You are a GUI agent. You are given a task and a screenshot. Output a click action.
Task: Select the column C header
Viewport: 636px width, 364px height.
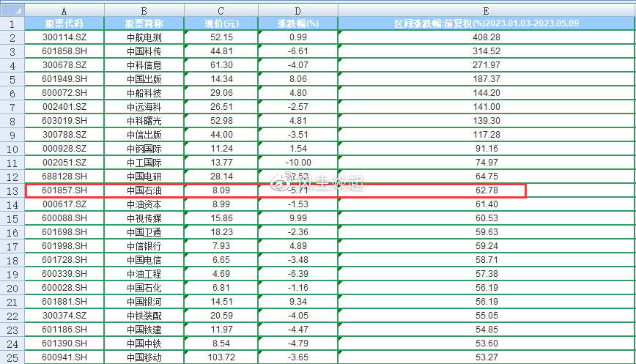tap(221, 11)
